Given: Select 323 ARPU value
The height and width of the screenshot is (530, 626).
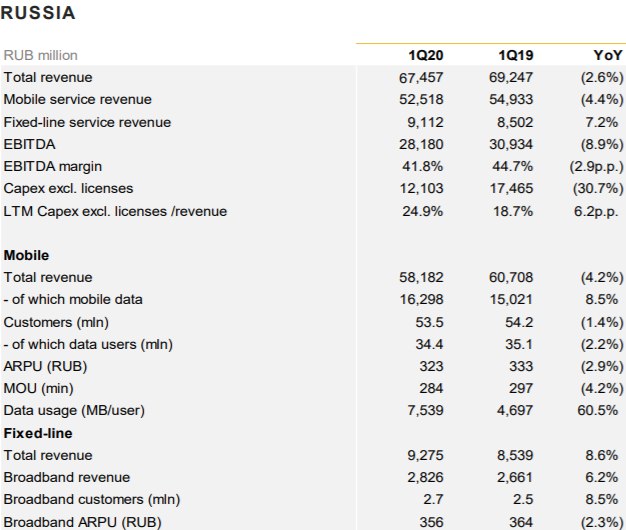Looking at the screenshot, I should pyautogui.click(x=431, y=366).
